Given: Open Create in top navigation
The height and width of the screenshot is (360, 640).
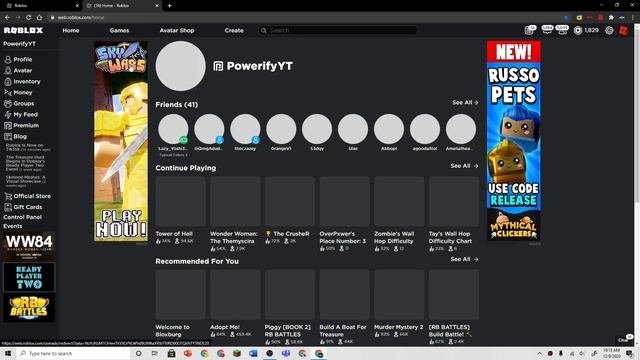Looking at the screenshot, I should coord(234,31).
